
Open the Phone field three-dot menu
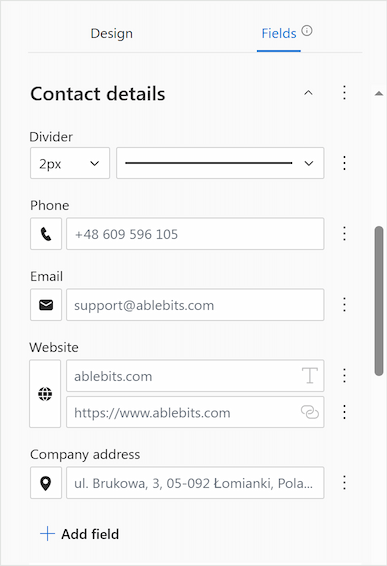click(344, 234)
